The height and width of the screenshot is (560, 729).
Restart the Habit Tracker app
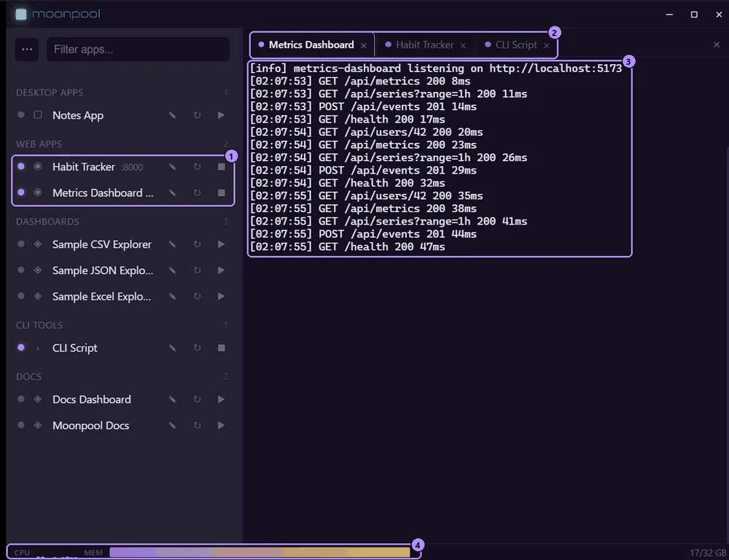[197, 167]
